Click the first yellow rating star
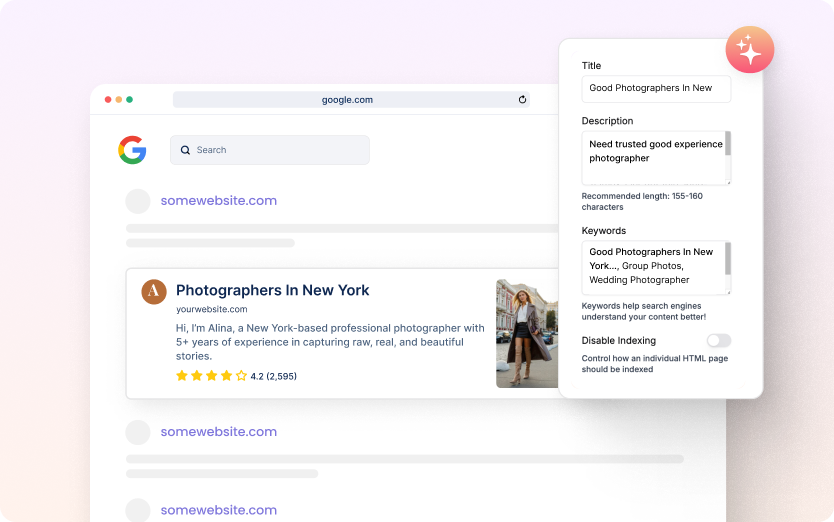This screenshot has height=522, width=834. coord(182,376)
